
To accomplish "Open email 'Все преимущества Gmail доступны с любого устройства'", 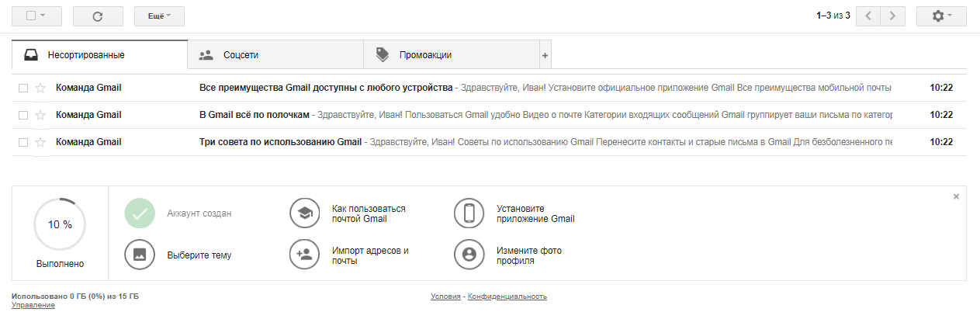I will [489, 88].
